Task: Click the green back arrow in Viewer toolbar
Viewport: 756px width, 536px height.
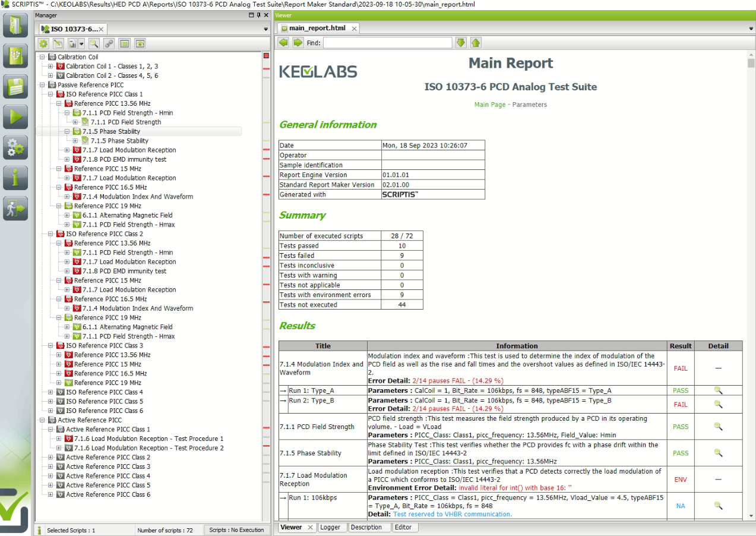Action: [283, 43]
